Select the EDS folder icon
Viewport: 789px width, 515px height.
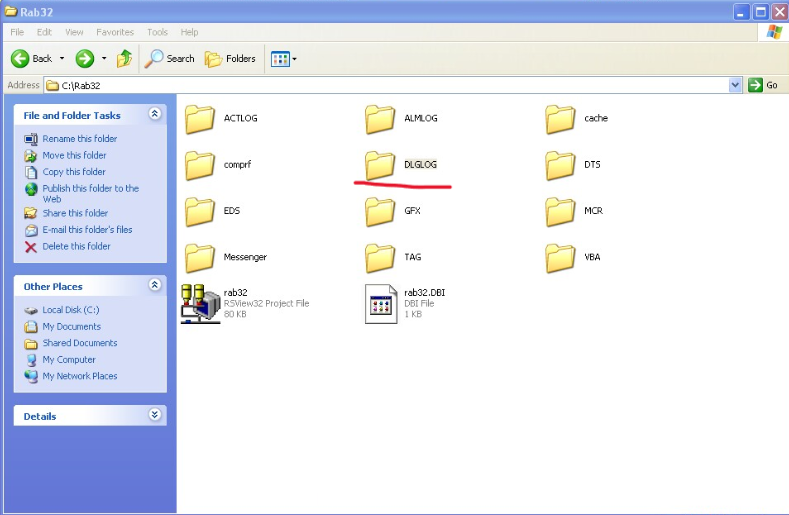point(199,212)
